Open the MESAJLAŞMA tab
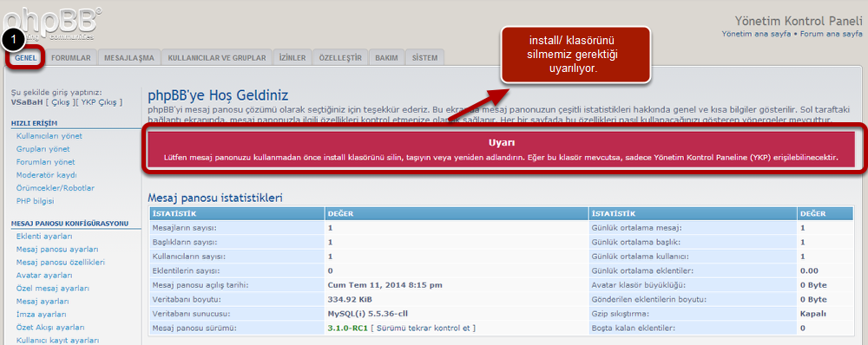Image resolution: width=868 pixels, height=345 pixels. pyautogui.click(x=129, y=57)
